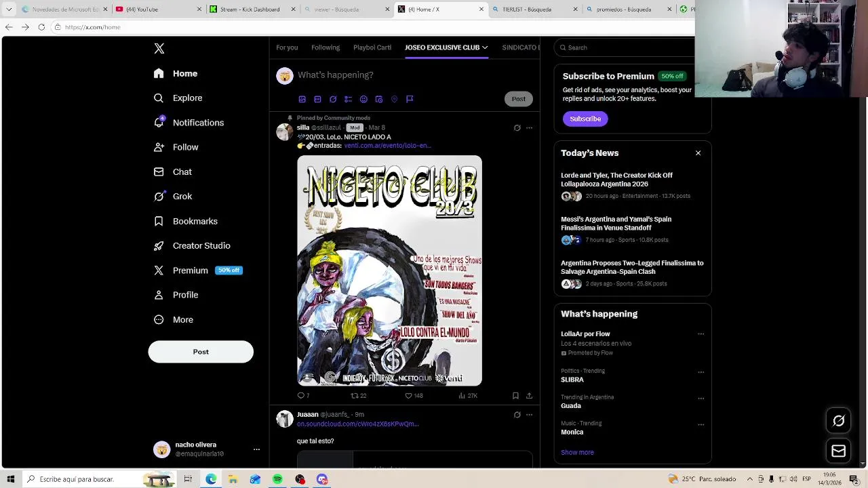Screen dimensions: 868x488
Task: Open options for the $LIBRA trend
Action: (701, 372)
